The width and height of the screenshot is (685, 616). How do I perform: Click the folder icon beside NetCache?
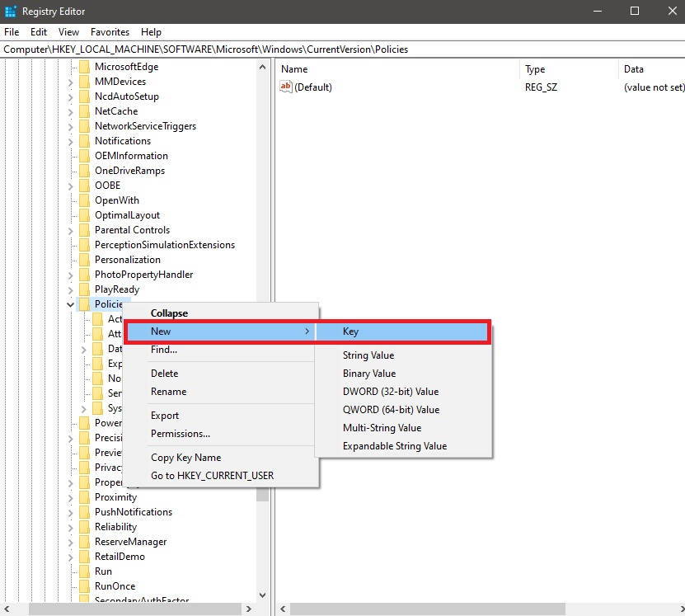pyautogui.click(x=86, y=111)
